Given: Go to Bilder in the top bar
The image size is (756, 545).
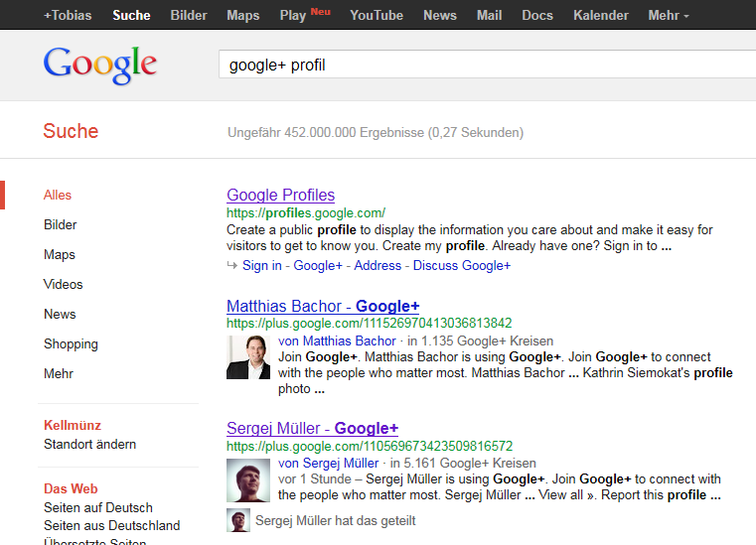Looking at the screenshot, I should coord(189,16).
